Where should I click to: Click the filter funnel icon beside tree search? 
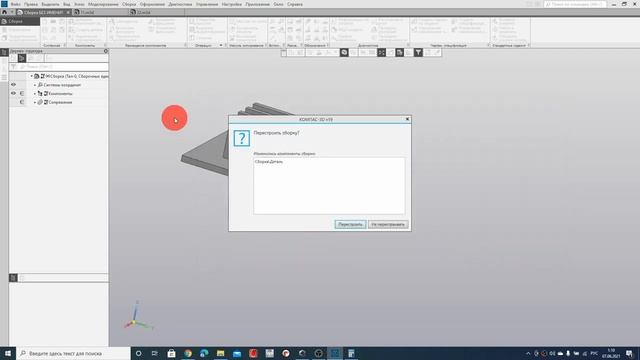tap(13, 67)
